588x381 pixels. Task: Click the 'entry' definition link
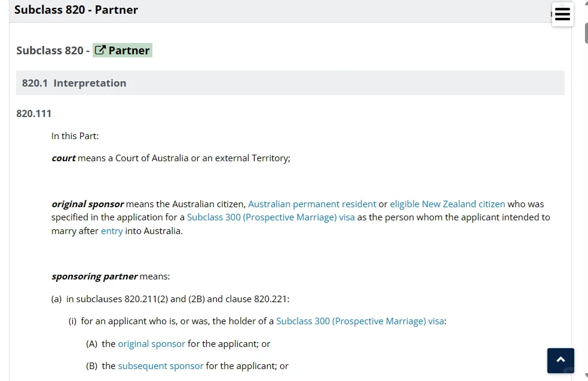pos(112,231)
